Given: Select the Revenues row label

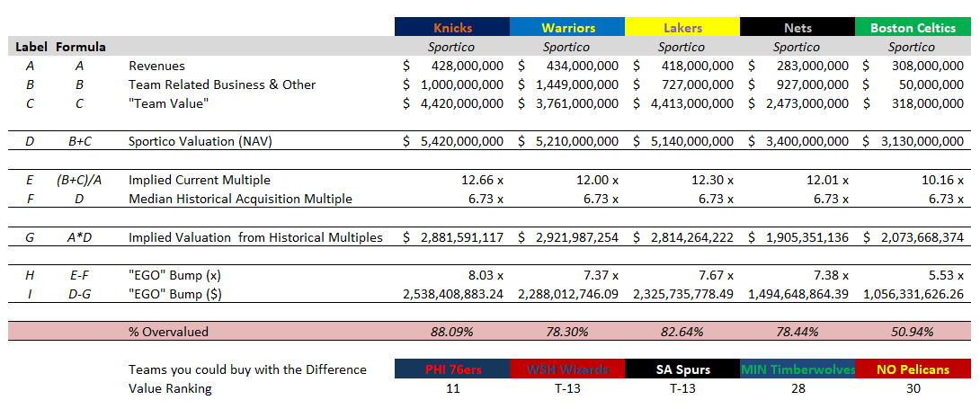Looking at the screenshot, I should 156,66.
